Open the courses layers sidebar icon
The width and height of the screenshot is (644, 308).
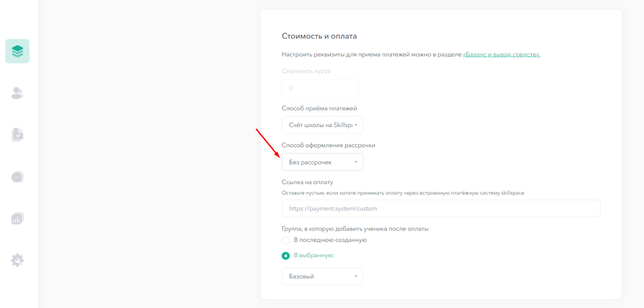click(x=17, y=51)
